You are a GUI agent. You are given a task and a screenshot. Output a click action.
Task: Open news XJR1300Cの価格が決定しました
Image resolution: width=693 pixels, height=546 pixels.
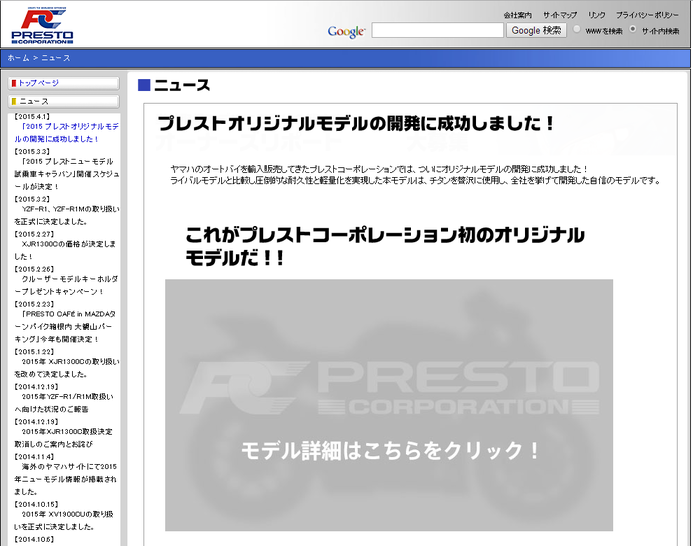(65, 250)
